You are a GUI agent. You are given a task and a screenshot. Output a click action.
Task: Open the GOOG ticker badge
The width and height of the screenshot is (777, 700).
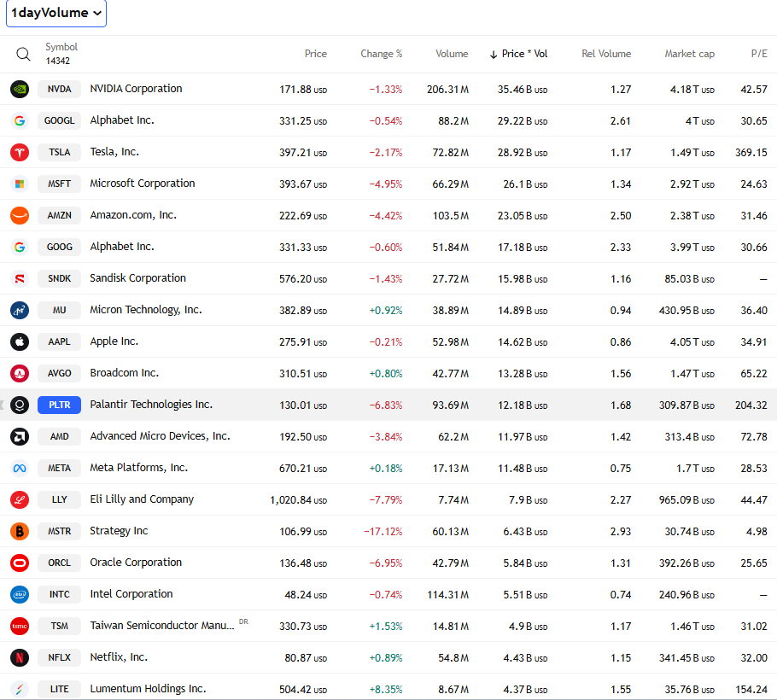(x=60, y=248)
